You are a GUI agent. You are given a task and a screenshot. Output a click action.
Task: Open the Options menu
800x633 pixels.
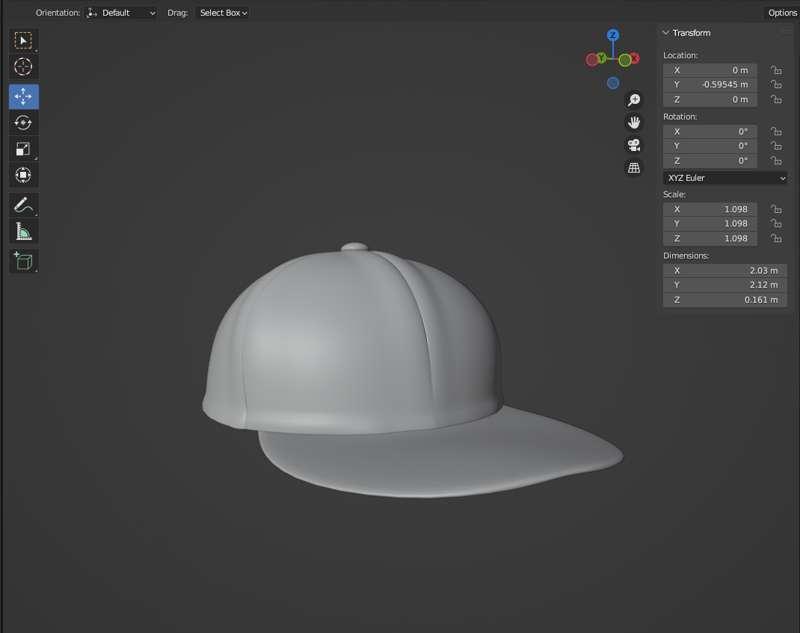782,13
